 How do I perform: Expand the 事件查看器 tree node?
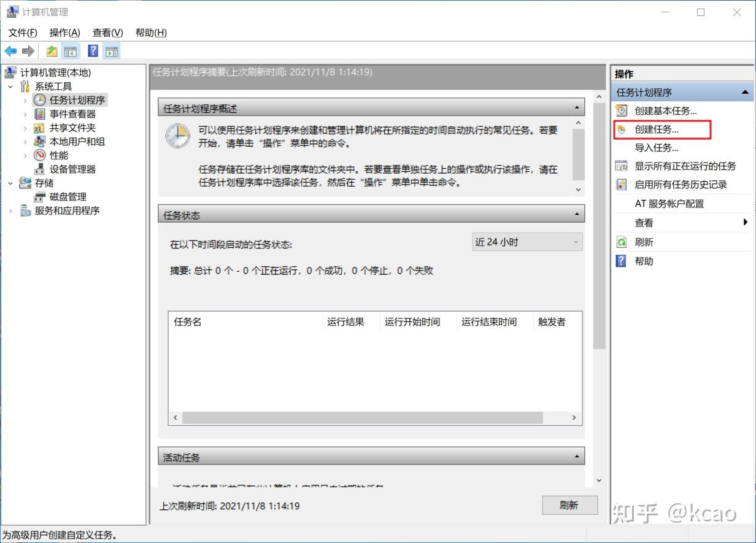25,114
